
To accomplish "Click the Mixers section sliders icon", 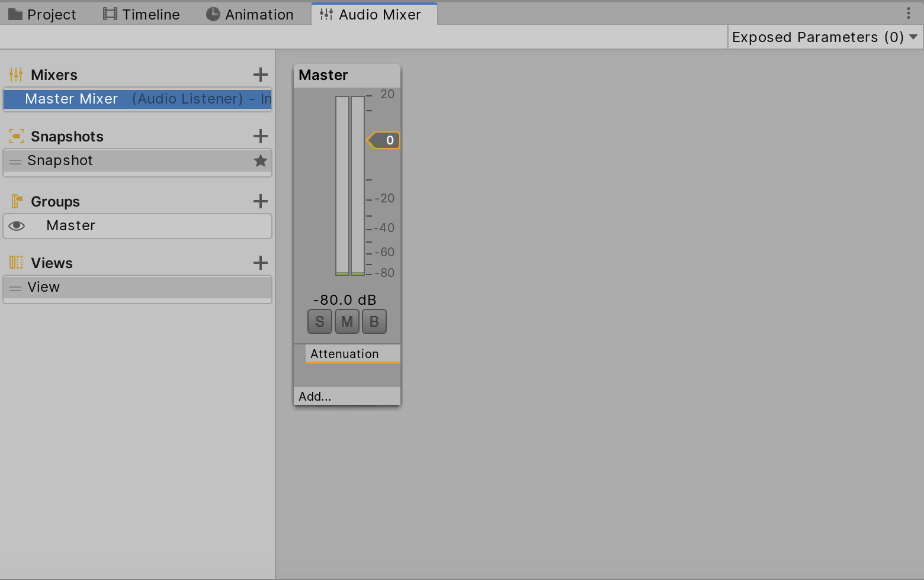I will pos(16,75).
